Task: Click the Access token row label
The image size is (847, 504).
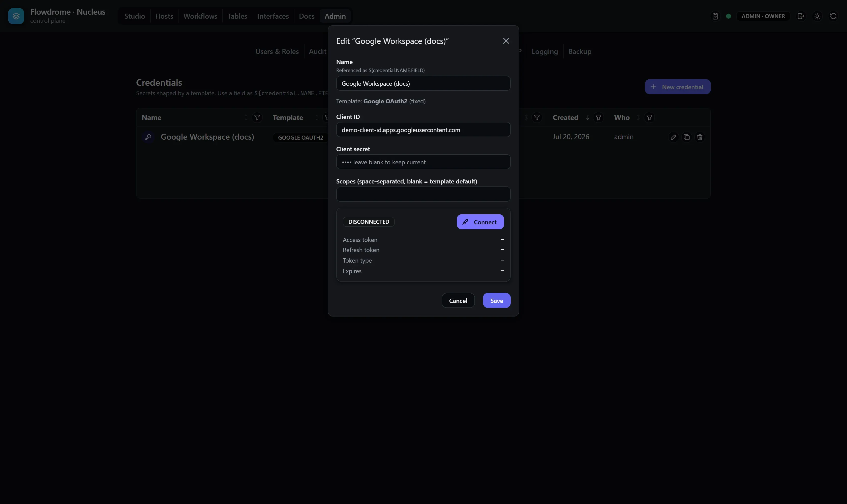Action: point(360,240)
